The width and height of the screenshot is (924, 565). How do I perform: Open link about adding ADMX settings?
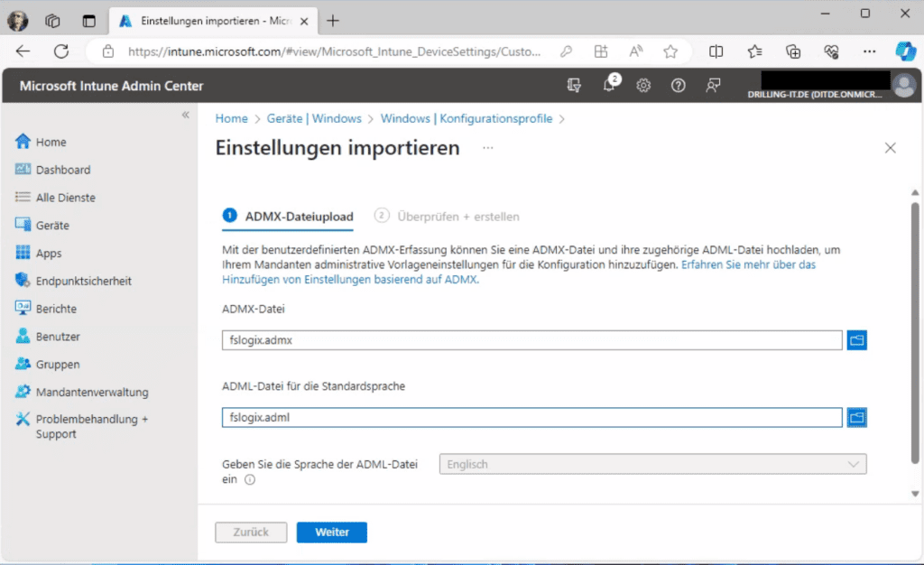(519, 272)
